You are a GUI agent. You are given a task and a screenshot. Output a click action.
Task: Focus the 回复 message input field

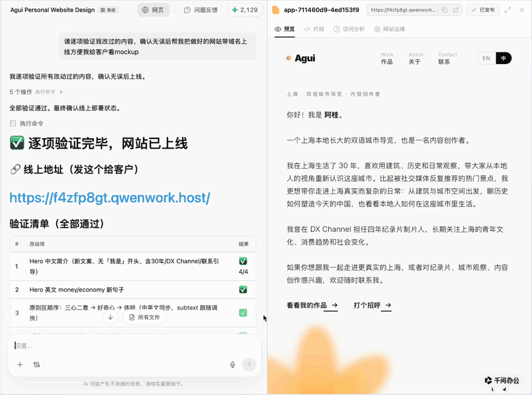pyautogui.click(x=134, y=346)
